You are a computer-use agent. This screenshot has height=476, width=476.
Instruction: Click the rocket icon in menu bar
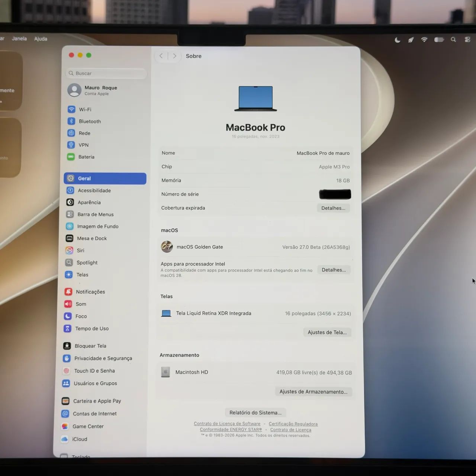pos(411,40)
